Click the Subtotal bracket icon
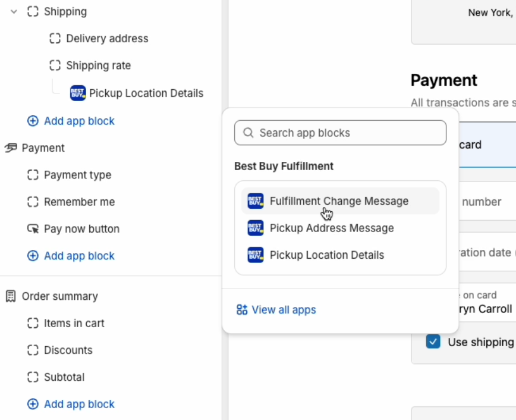516x420 pixels. click(33, 378)
